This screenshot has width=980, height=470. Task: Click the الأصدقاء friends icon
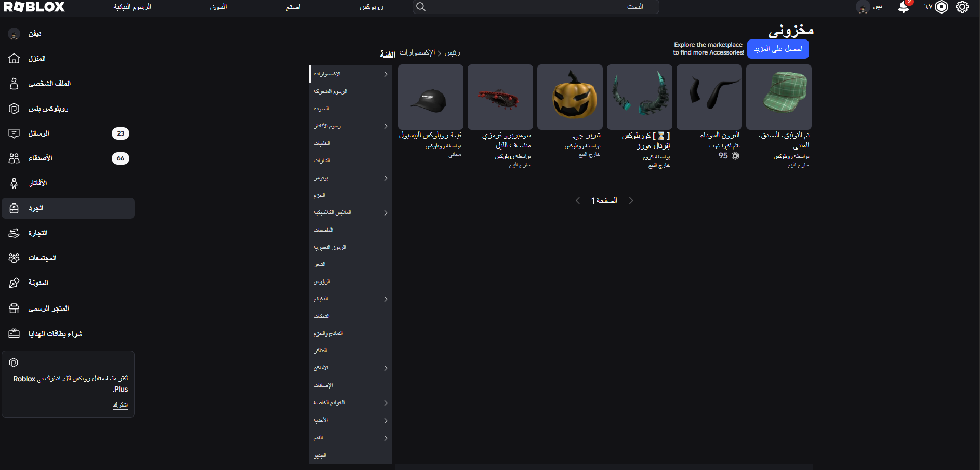click(14, 158)
